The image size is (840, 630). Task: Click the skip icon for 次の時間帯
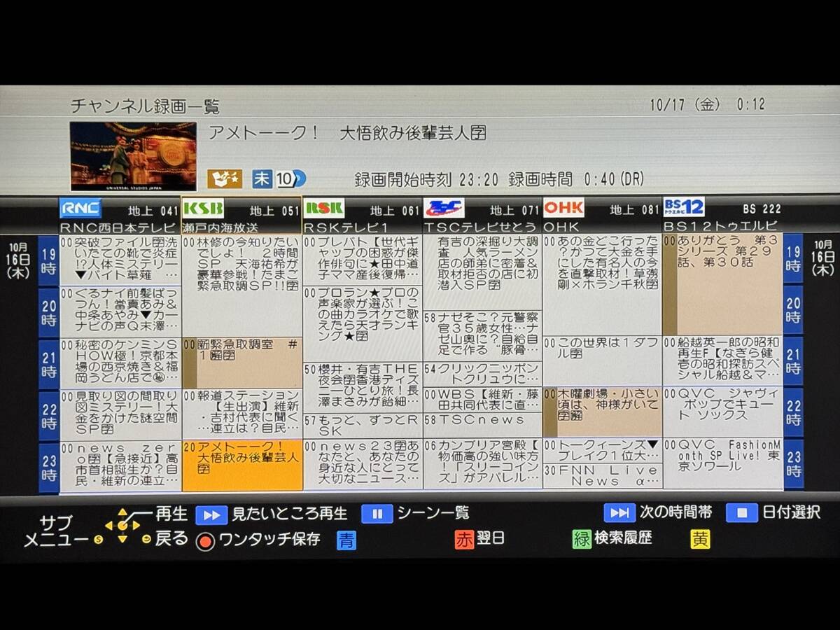[619, 512]
